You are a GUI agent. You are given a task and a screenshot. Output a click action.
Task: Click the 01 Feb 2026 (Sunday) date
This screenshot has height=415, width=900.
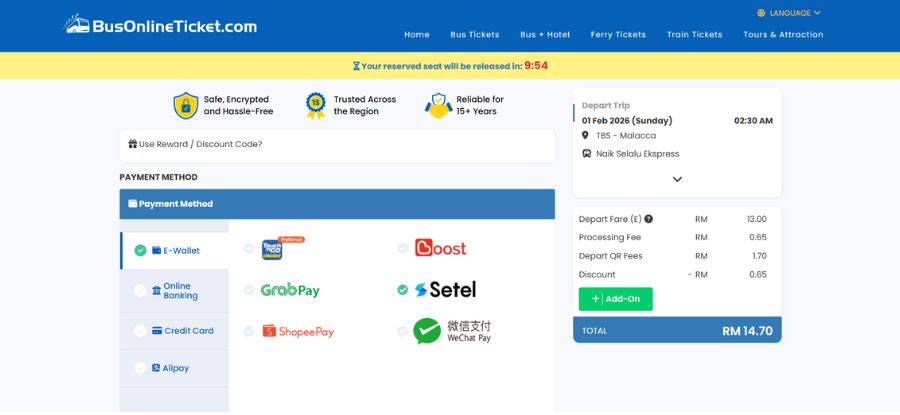point(627,121)
